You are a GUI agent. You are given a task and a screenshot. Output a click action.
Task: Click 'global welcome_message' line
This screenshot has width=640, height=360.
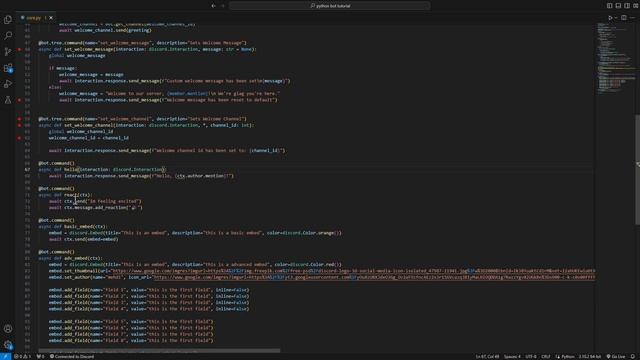77,56
